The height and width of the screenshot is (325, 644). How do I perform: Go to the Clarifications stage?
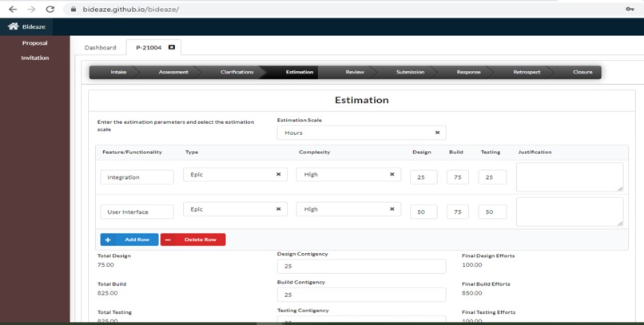[237, 72]
